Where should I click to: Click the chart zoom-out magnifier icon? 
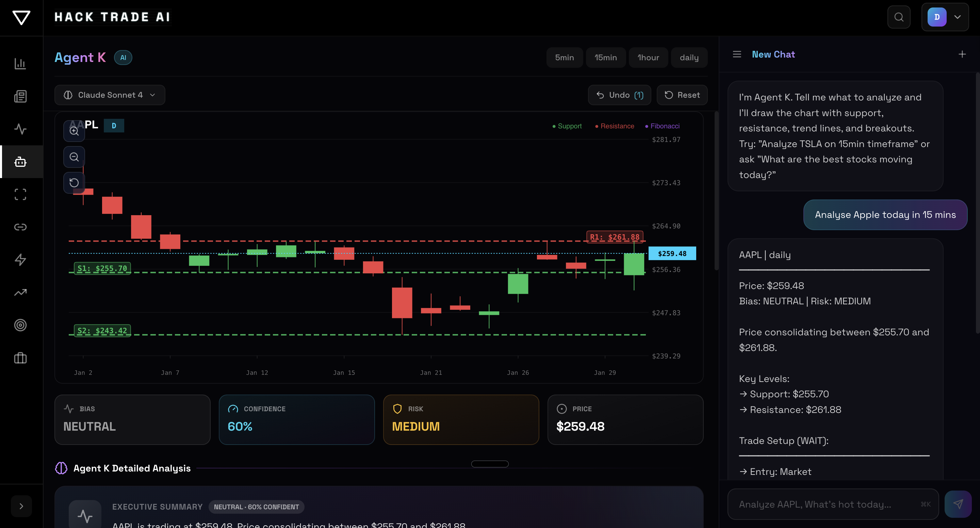pyautogui.click(x=74, y=157)
